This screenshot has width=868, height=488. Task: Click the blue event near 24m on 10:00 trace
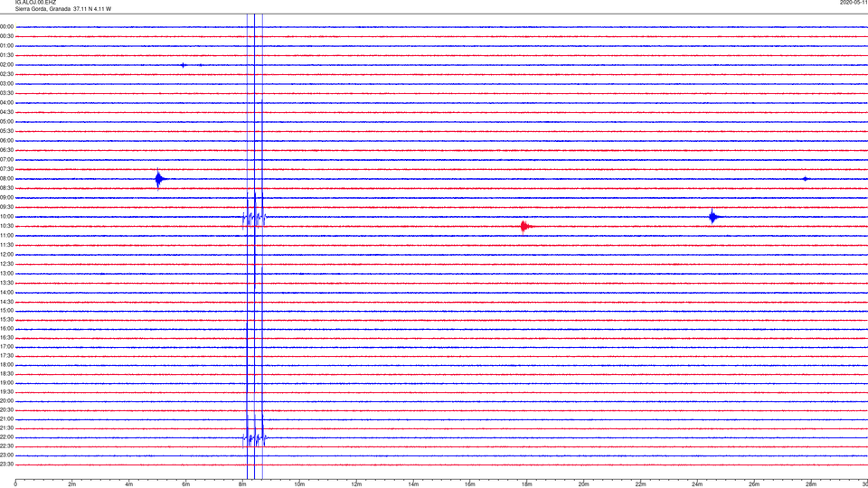pyautogui.click(x=713, y=217)
